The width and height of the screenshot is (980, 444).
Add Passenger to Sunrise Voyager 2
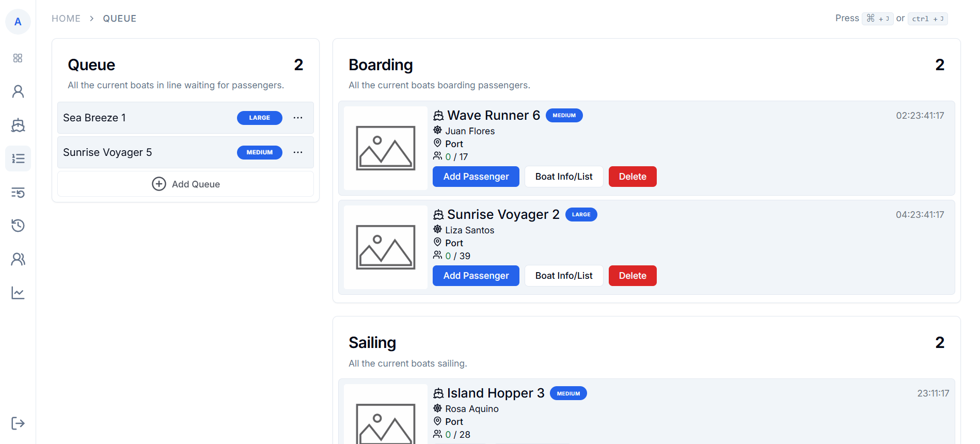476,276
